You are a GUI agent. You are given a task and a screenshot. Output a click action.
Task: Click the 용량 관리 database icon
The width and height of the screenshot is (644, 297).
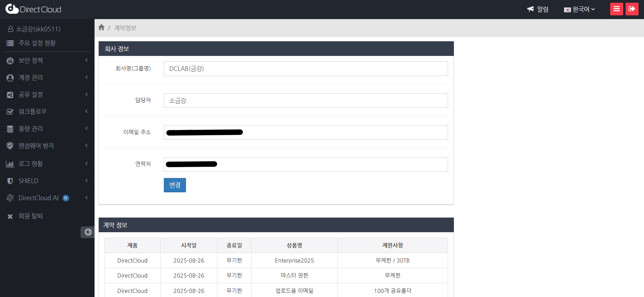pos(10,129)
